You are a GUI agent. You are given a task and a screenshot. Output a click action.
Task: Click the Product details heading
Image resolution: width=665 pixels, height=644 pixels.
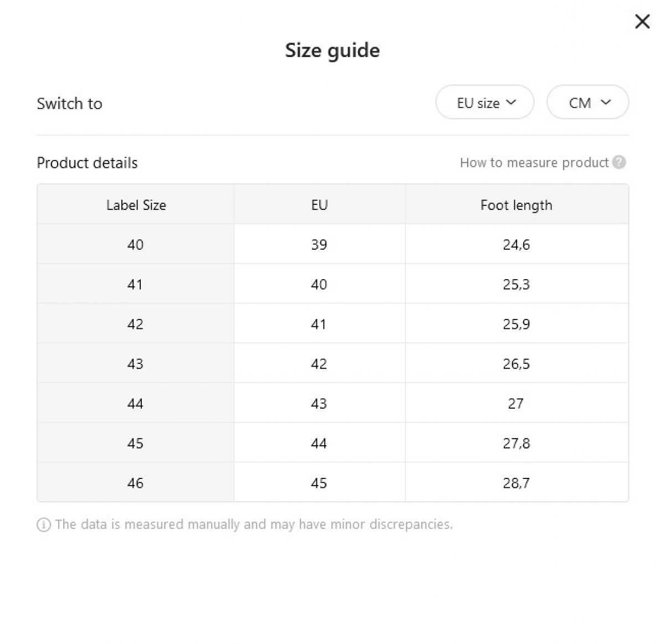(87, 163)
